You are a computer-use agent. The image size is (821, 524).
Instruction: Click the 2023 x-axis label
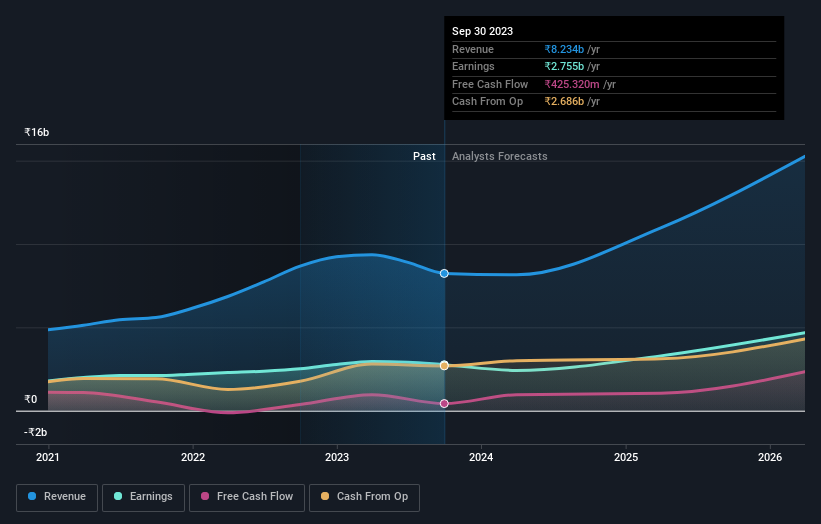(337, 457)
